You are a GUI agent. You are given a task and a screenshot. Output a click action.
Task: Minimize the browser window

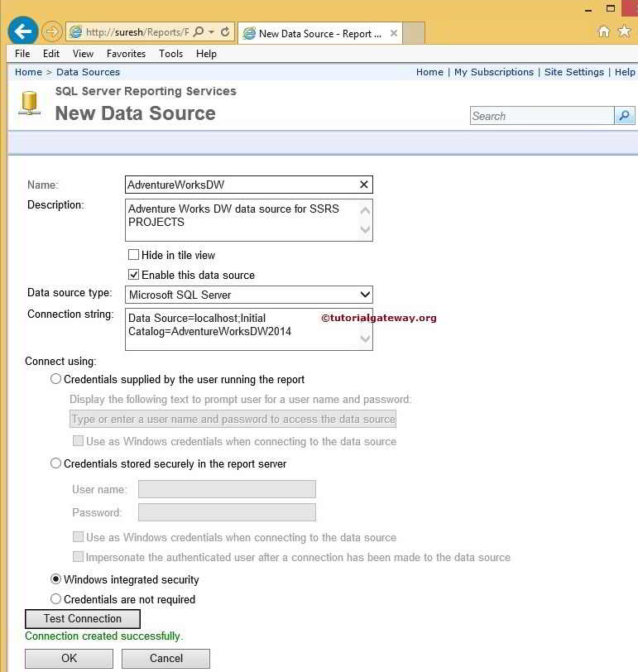coord(588,9)
